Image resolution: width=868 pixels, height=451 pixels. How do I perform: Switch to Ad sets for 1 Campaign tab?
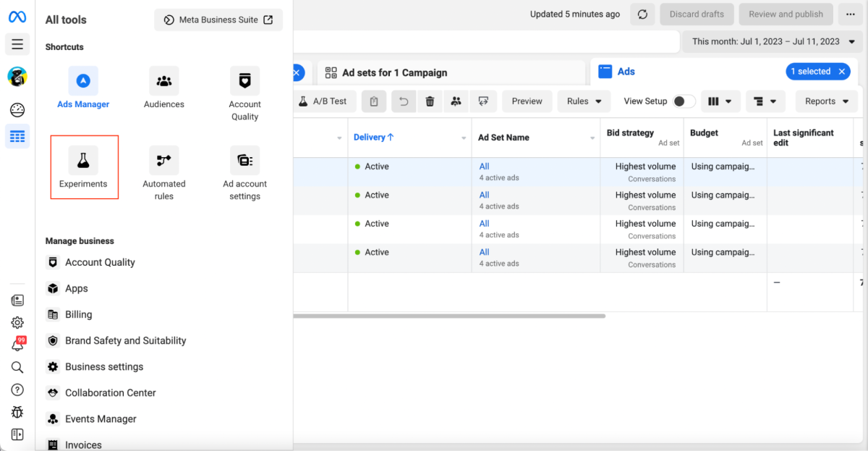(451, 72)
